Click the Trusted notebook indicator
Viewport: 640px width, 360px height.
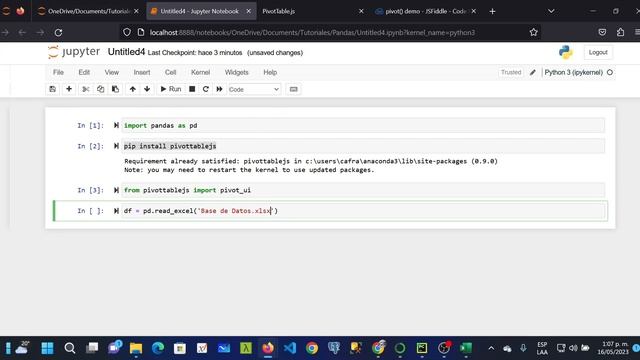coord(511,72)
